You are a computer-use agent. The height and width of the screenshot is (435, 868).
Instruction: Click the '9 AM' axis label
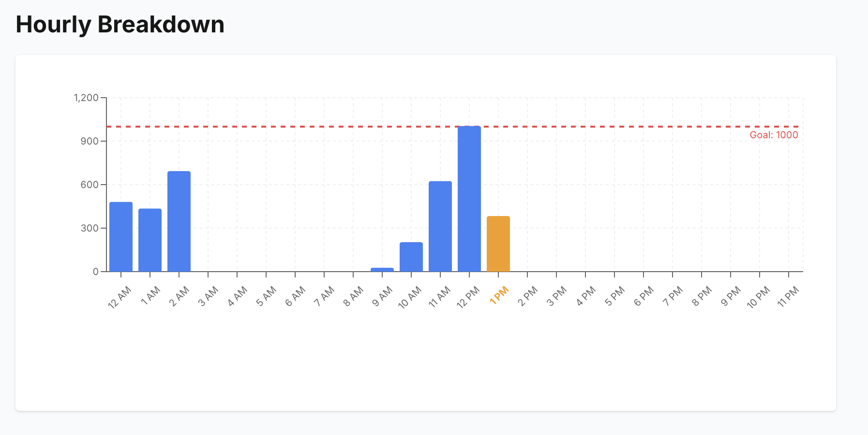click(x=383, y=296)
